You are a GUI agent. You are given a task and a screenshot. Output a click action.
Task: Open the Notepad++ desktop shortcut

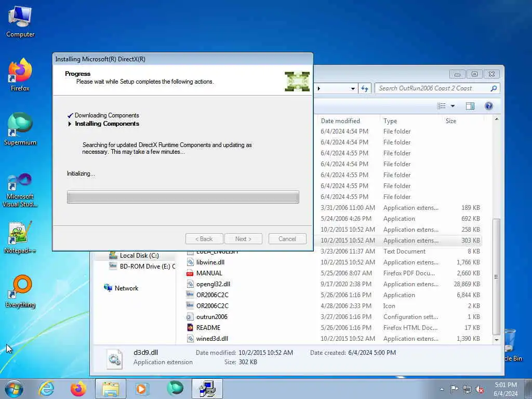click(x=20, y=237)
